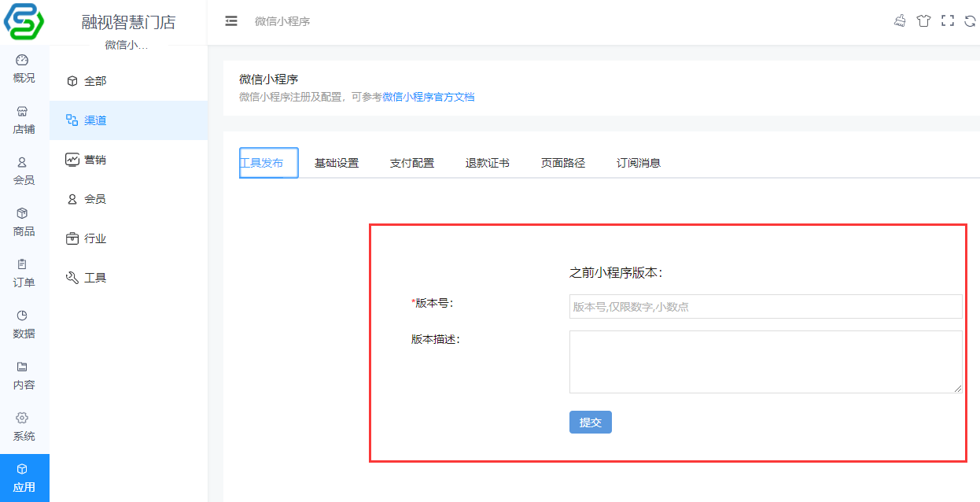Click the refresh page icon
Viewport: 980px width, 502px height.
[971, 21]
